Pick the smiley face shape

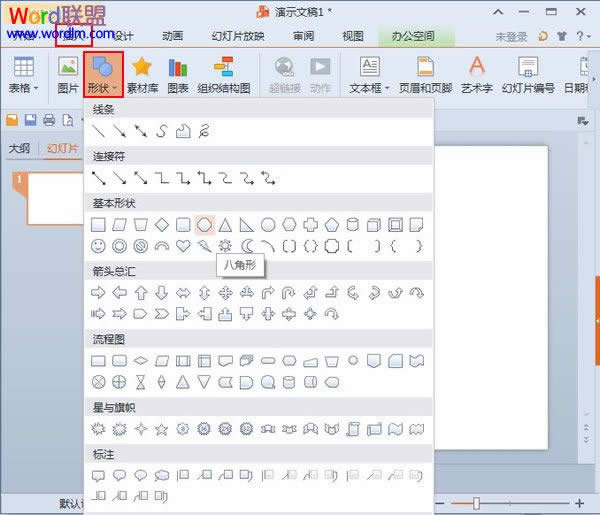[98, 246]
